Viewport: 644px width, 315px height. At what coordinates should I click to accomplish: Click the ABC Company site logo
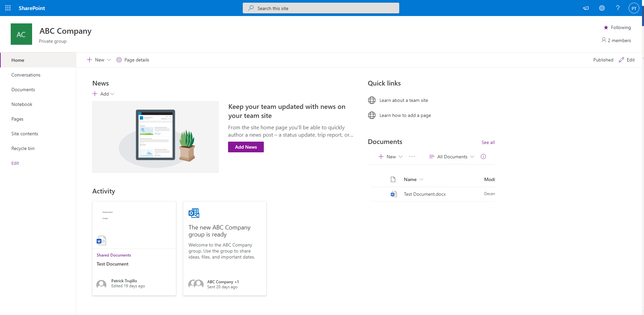(x=21, y=34)
